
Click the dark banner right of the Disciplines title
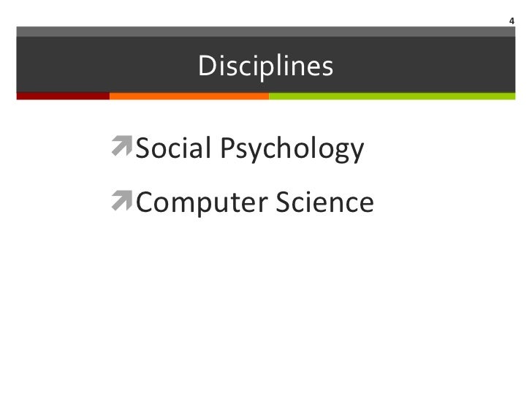(x=425, y=64)
